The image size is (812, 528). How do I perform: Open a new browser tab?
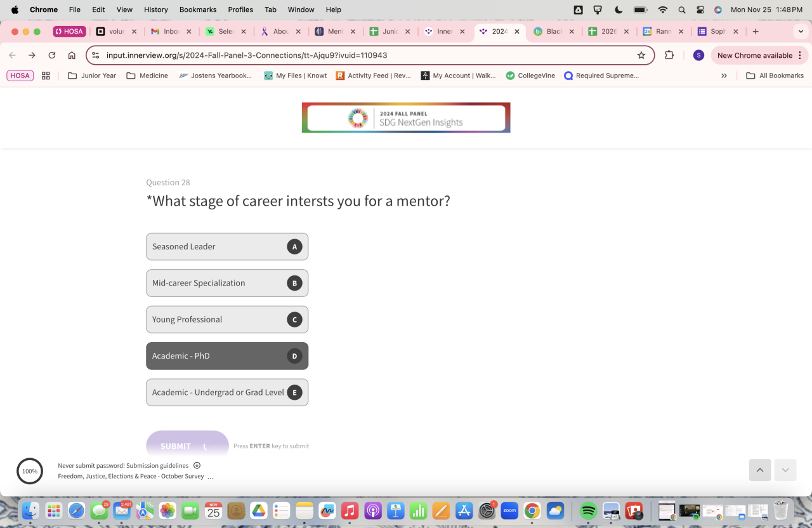(x=756, y=31)
